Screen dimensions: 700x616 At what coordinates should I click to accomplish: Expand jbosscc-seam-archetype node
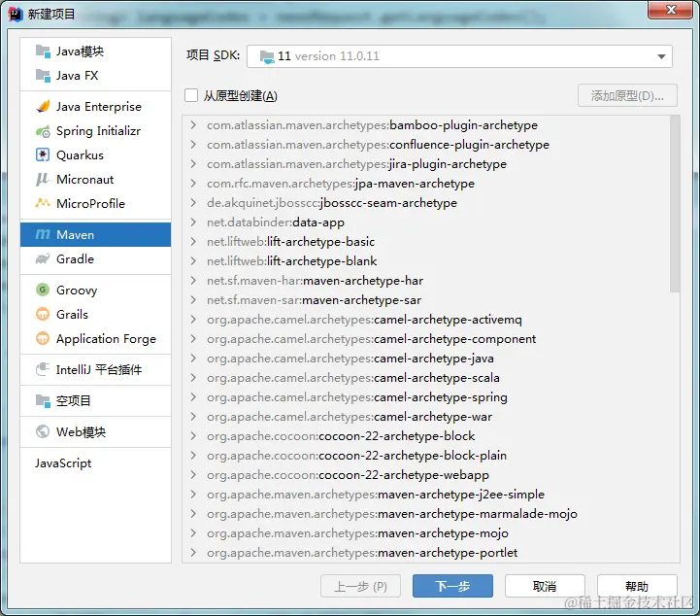point(193,202)
